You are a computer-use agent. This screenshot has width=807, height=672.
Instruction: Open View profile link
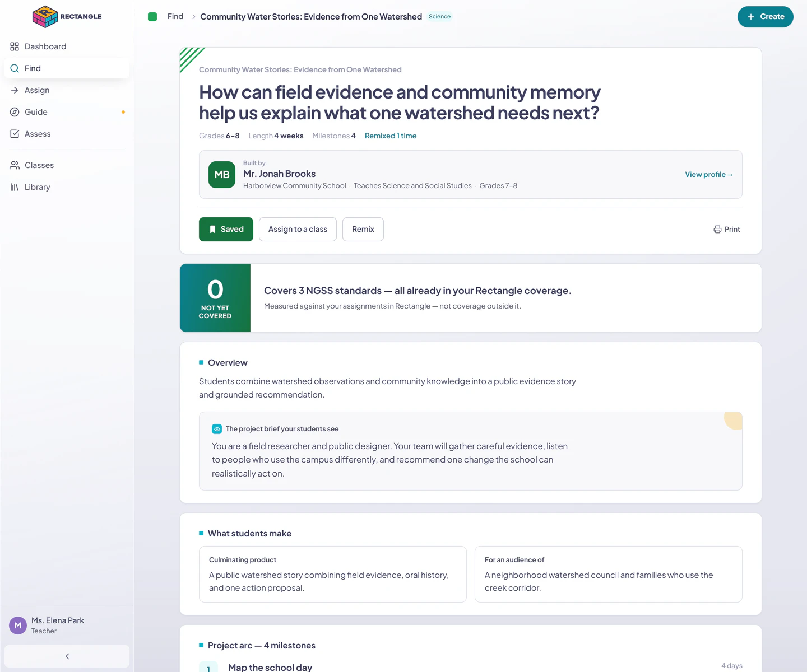pyautogui.click(x=709, y=175)
